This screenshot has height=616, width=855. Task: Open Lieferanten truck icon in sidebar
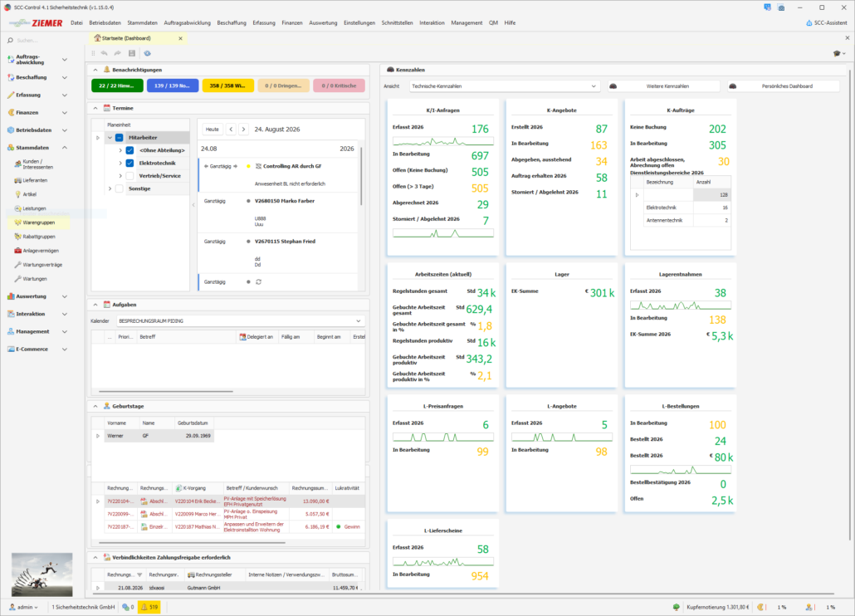coord(18,180)
